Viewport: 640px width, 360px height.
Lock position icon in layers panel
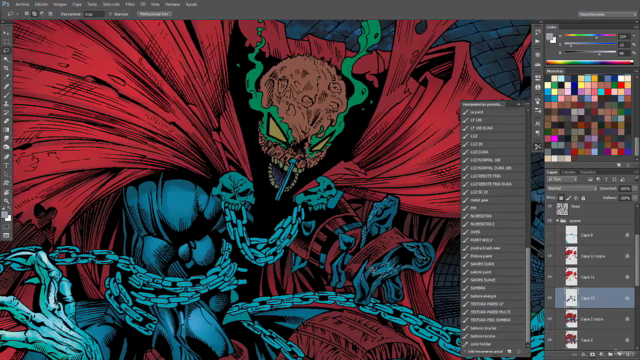pos(576,198)
